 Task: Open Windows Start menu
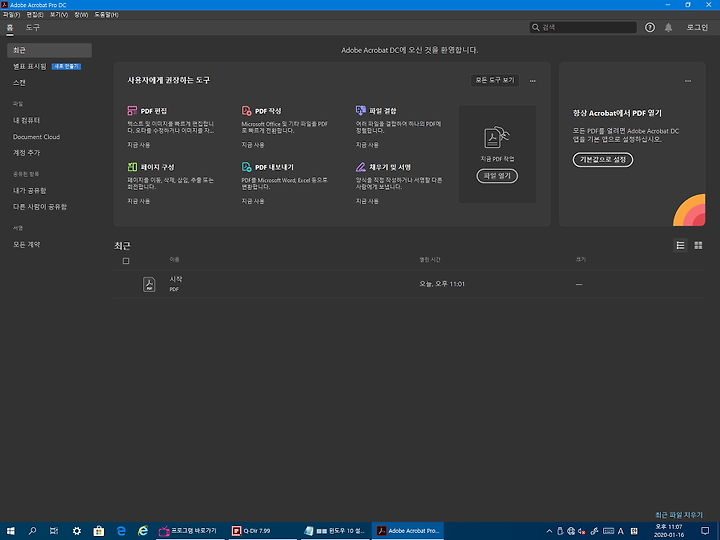(11, 531)
